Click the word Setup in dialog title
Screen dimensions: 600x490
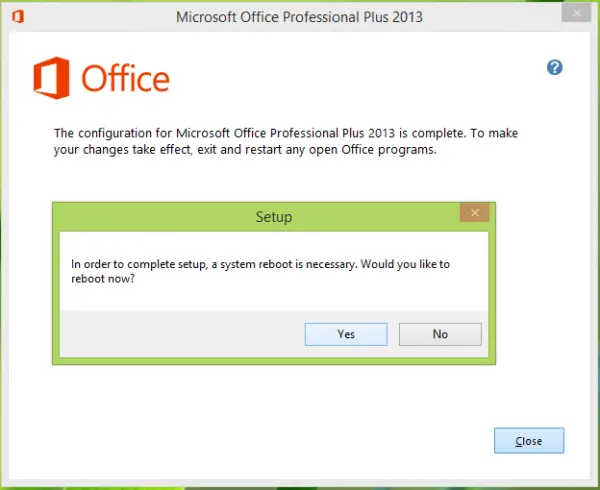click(274, 216)
